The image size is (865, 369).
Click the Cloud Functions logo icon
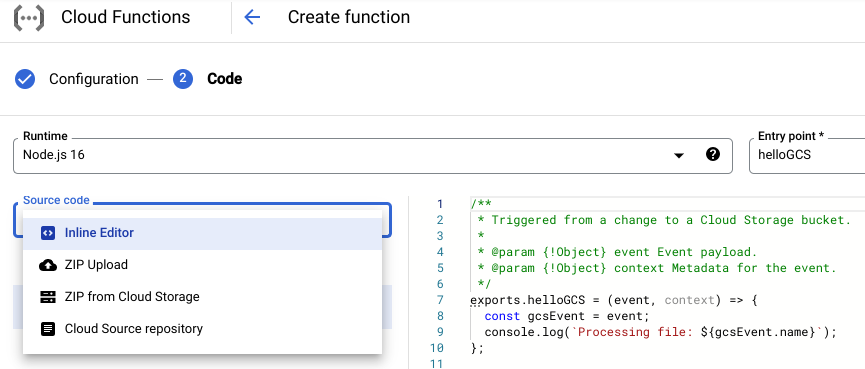coord(29,18)
